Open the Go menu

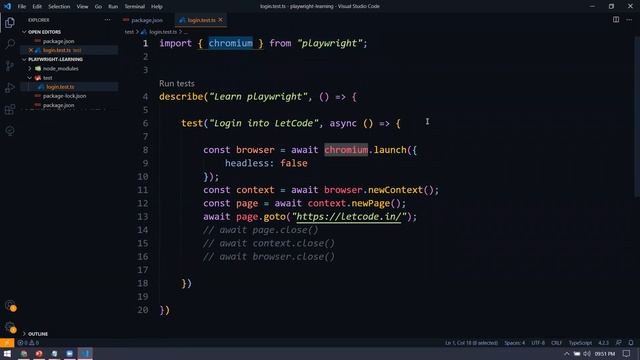coord(98,7)
